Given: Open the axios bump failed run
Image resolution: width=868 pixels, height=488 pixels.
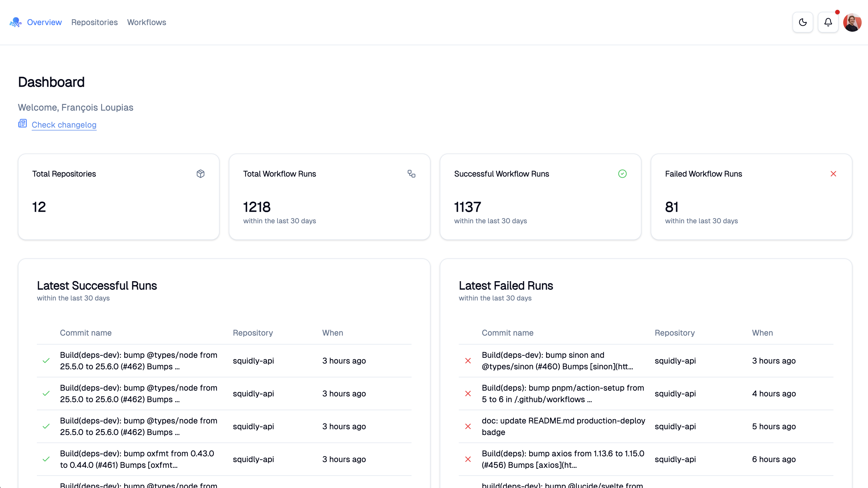Looking at the screenshot, I should [x=562, y=459].
